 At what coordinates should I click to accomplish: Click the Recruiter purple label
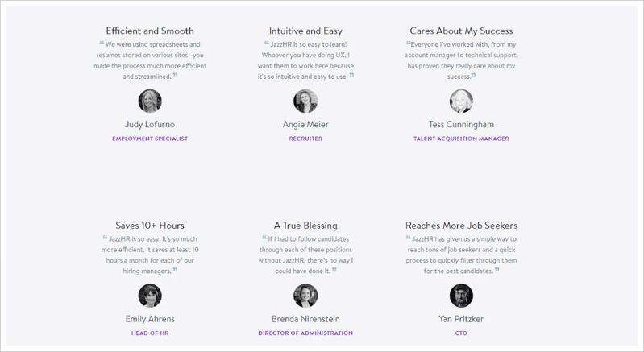(x=305, y=139)
